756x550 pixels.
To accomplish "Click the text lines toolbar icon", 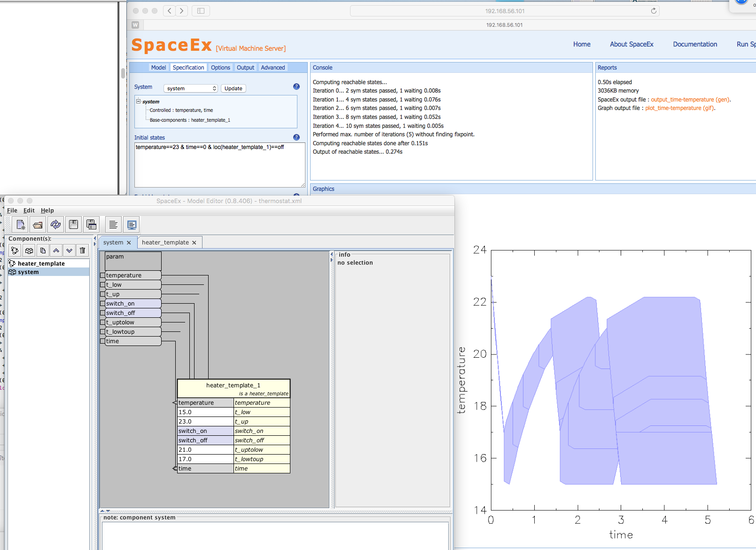I will point(113,225).
